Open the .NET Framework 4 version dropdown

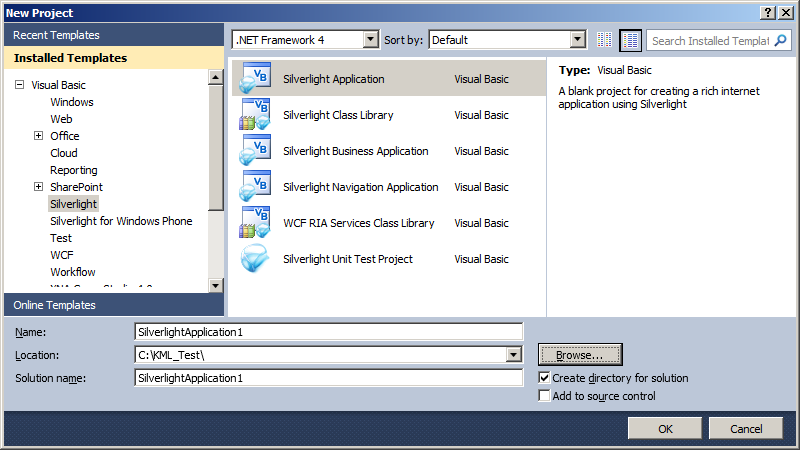point(371,39)
